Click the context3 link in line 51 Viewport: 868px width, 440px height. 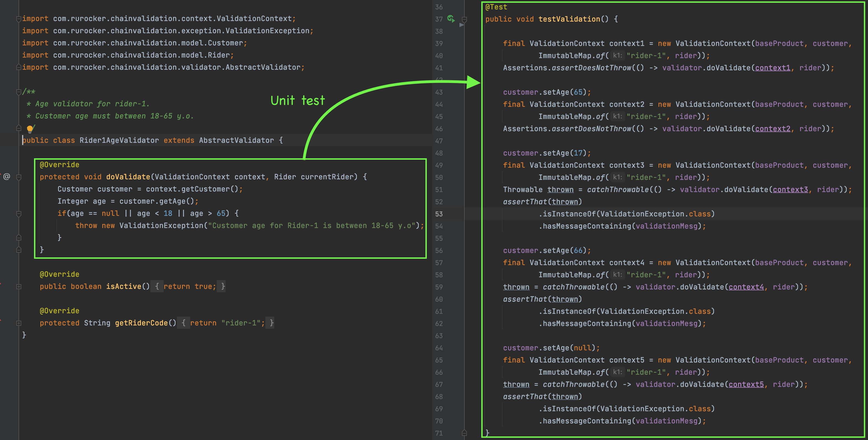coord(791,190)
